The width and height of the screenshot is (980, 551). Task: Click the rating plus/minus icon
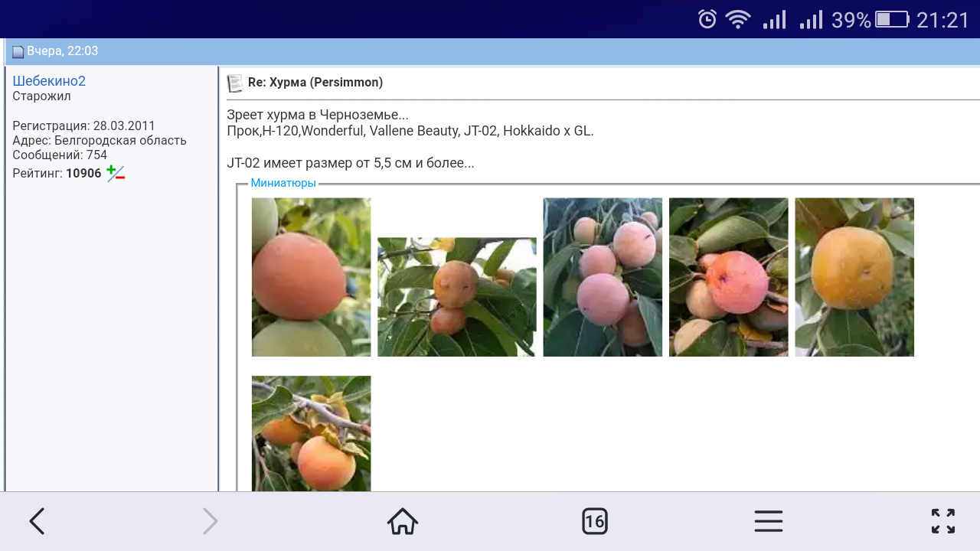click(116, 173)
